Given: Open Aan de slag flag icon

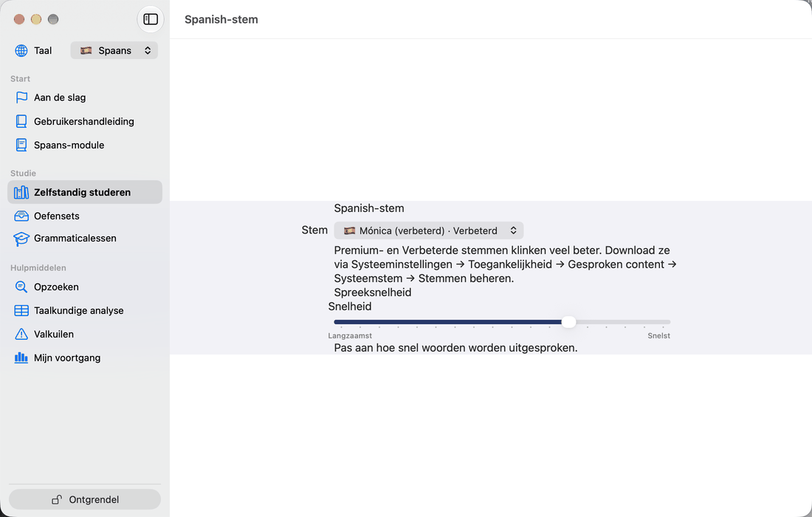Looking at the screenshot, I should point(21,97).
